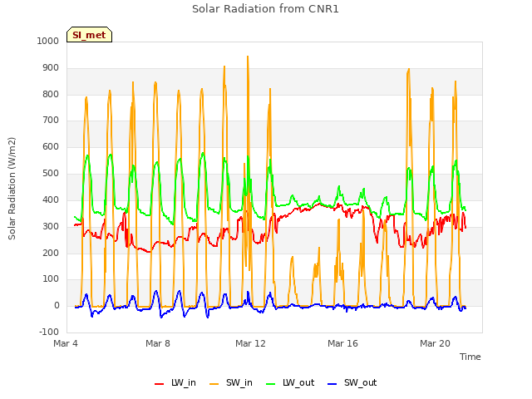Click the Mar 8 x-axis tick label

tap(158, 343)
